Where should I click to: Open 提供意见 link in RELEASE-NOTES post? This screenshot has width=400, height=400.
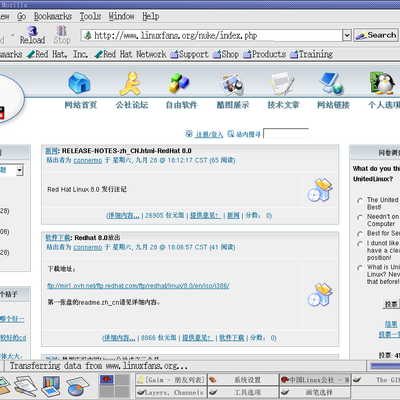click(205, 216)
